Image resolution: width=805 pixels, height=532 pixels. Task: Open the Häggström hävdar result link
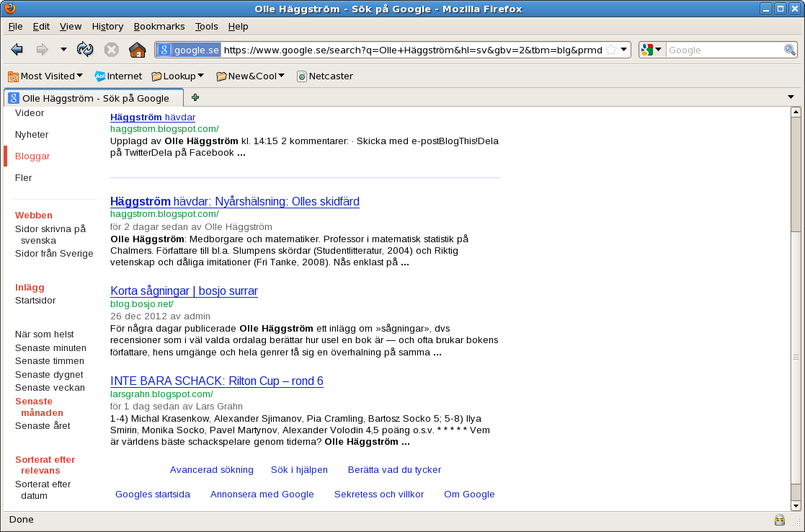(153, 117)
